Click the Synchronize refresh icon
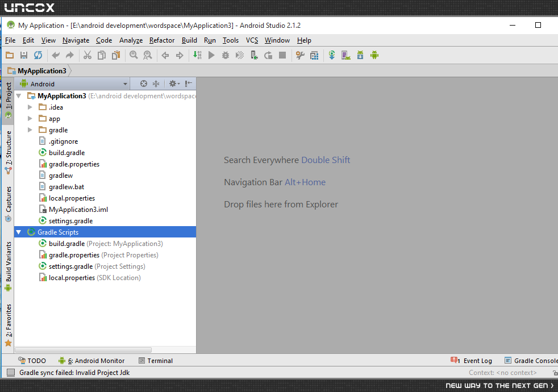Image resolution: width=558 pixels, height=392 pixels. (38, 55)
